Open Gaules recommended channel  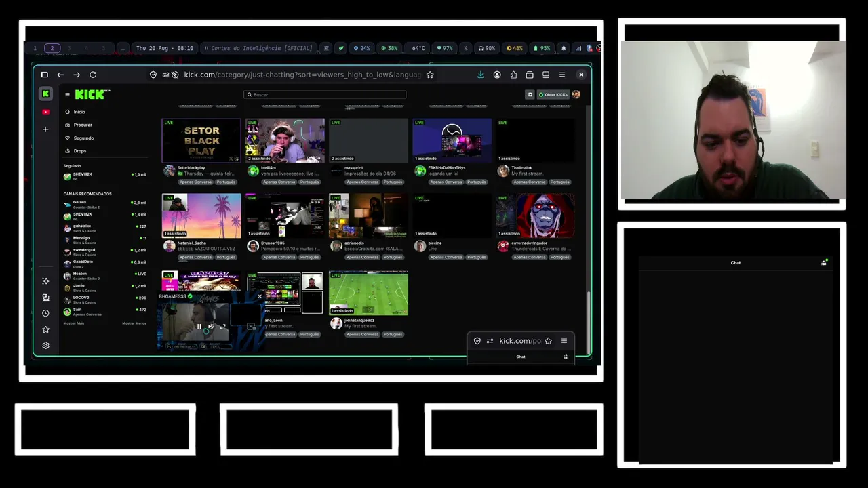[x=105, y=204]
